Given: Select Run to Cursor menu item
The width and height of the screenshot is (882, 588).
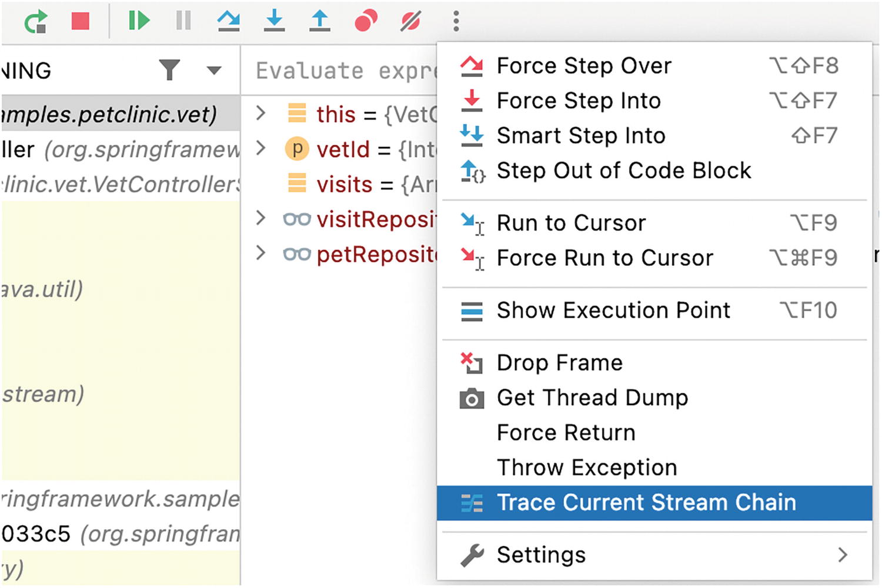Looking at the screenshot, I should click(x=571, y=223).
